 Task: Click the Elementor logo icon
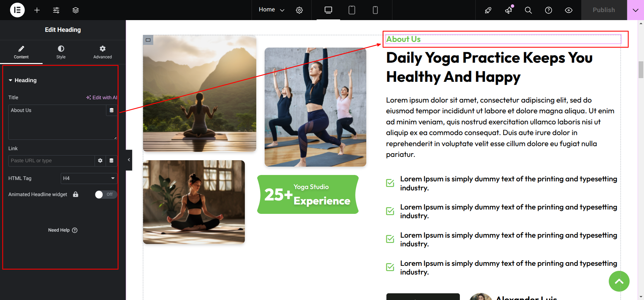tap(17, 10)
